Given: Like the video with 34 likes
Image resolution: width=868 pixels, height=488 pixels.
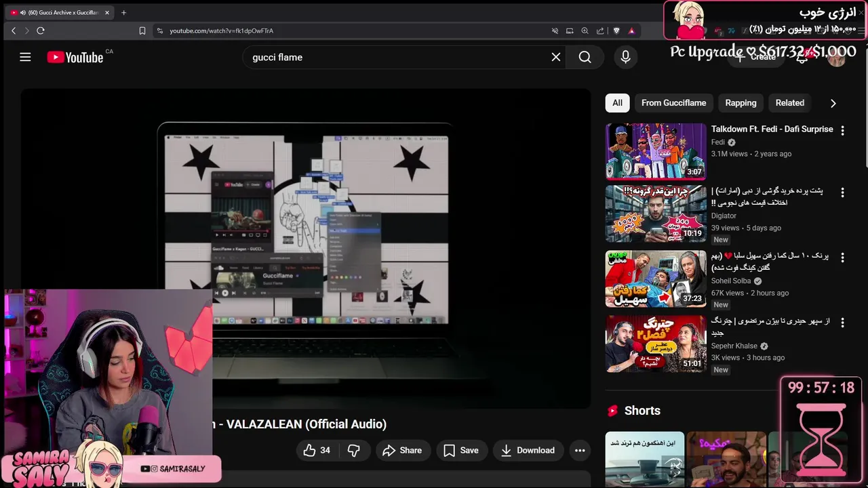Looking at the screenshot, I should pyautogui.click(x=317, y=450).
